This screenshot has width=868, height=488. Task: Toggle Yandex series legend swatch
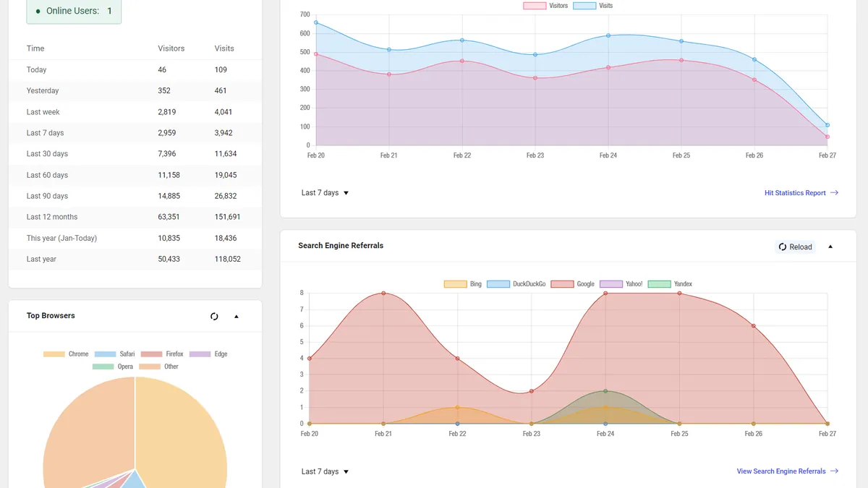pyautogui.click(x=659, y=284)
